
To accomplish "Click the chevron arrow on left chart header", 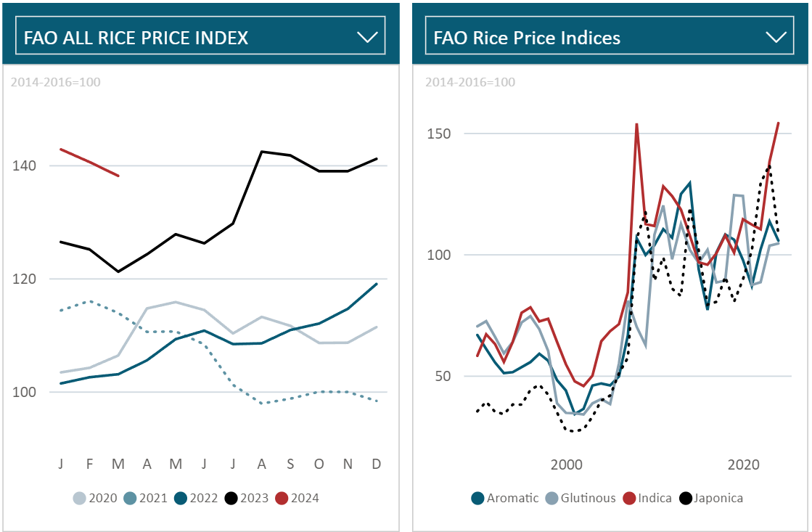I will pos(369,38).
